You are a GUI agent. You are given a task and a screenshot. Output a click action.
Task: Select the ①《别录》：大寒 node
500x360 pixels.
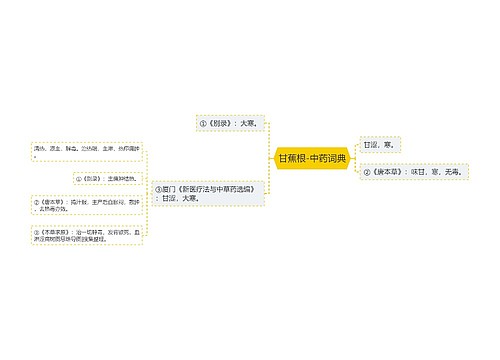(x=230, y=123)
